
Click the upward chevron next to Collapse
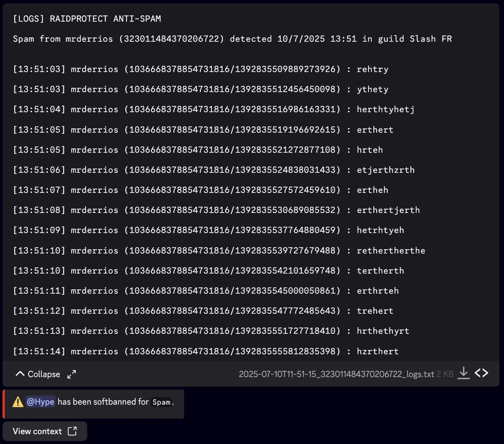click(20, 374)
